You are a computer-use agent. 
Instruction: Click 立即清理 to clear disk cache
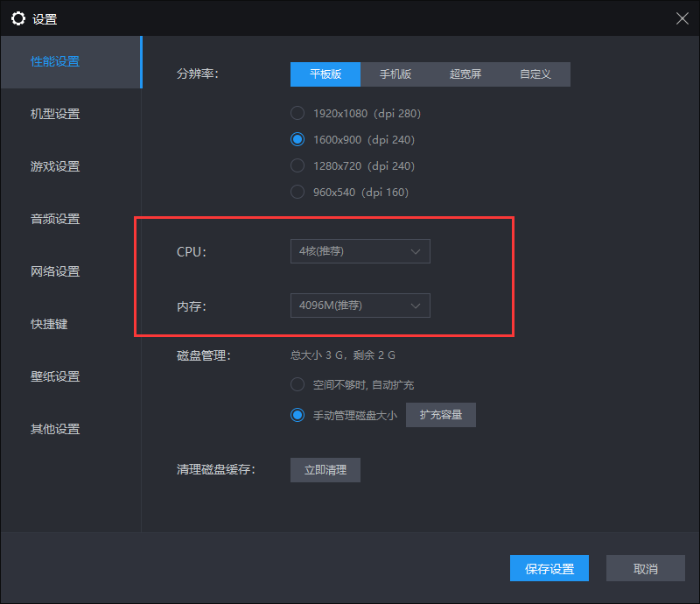(325, 470)
